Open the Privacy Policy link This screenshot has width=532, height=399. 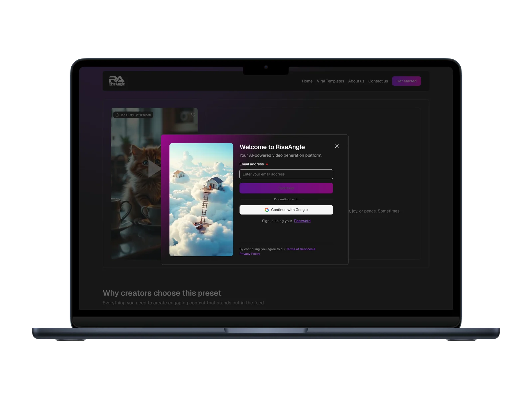[250, 254]
